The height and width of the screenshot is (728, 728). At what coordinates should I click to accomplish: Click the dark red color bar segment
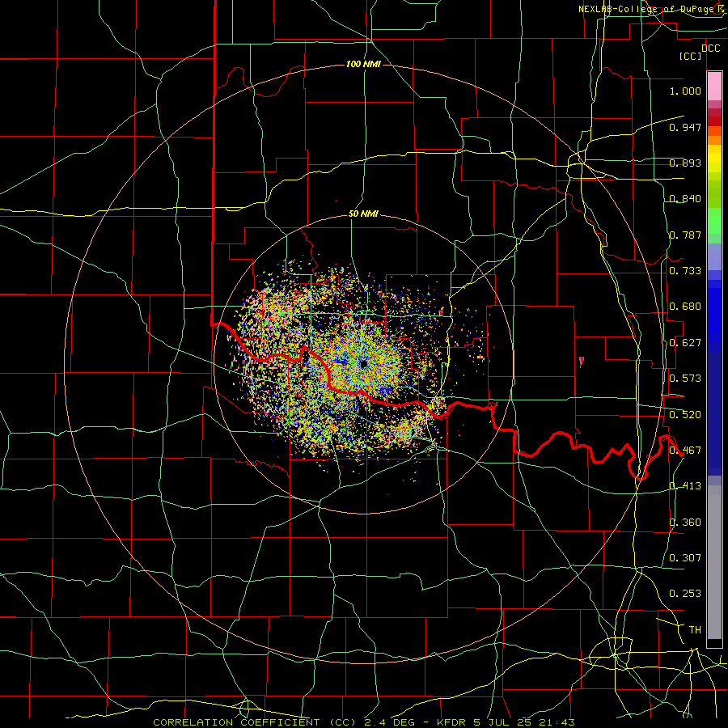(x=714, y=121)
